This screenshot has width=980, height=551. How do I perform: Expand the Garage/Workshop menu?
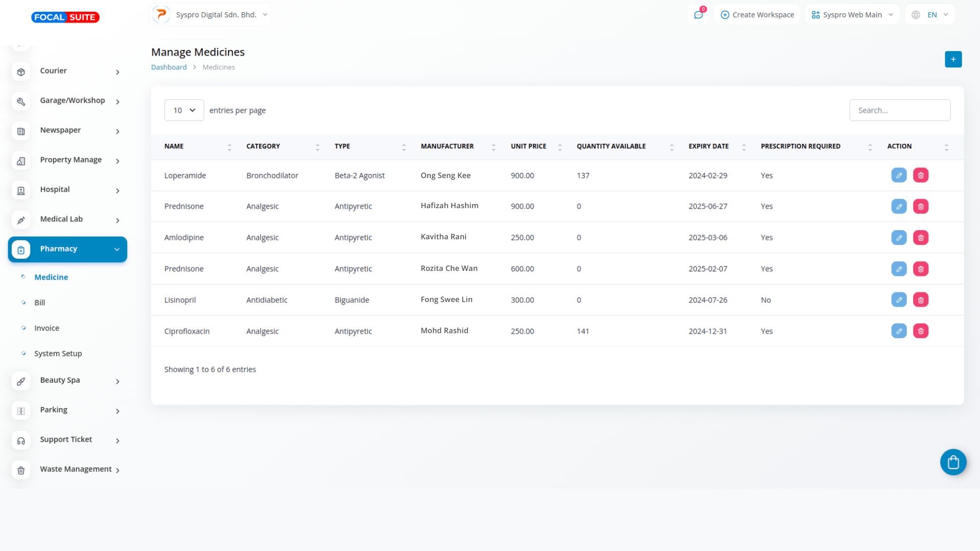point(72,101)
